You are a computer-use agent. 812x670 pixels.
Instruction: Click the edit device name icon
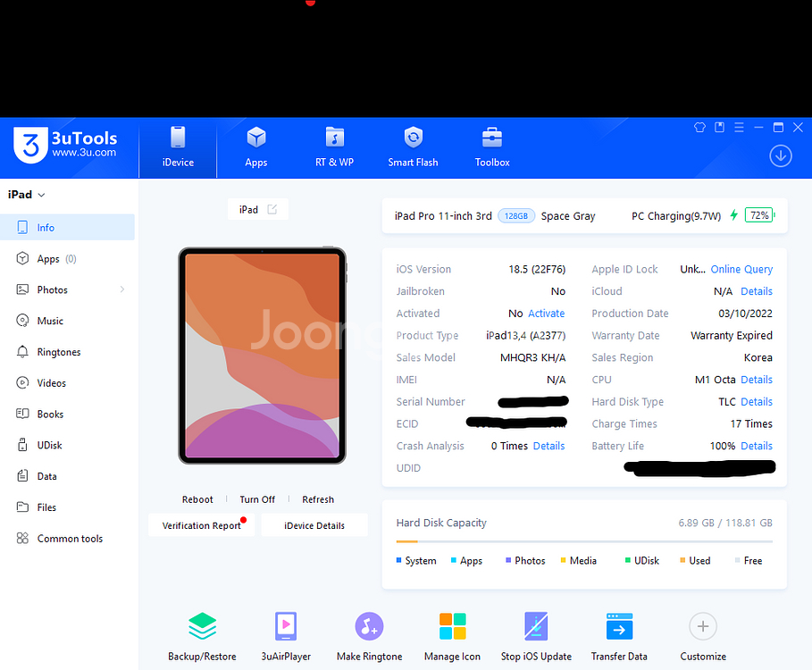point(272,209)
